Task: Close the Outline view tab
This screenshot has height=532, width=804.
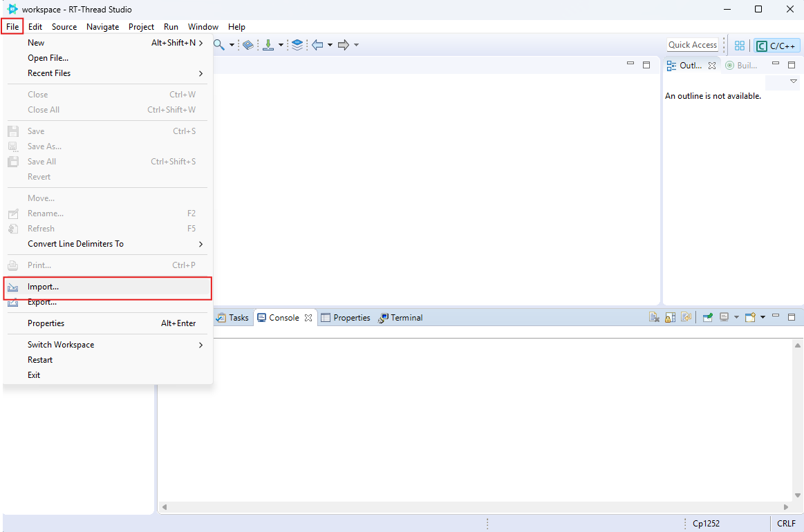Action: point(712,66)
